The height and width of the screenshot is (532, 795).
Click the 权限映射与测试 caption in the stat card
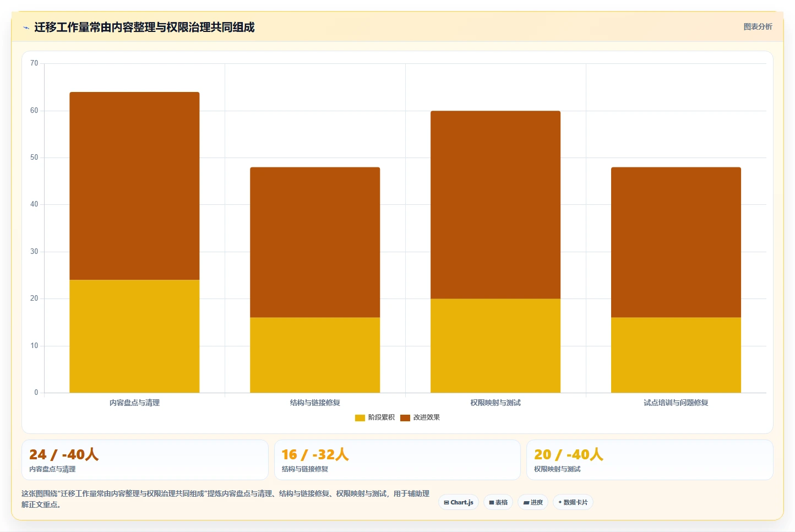[557, 469]
